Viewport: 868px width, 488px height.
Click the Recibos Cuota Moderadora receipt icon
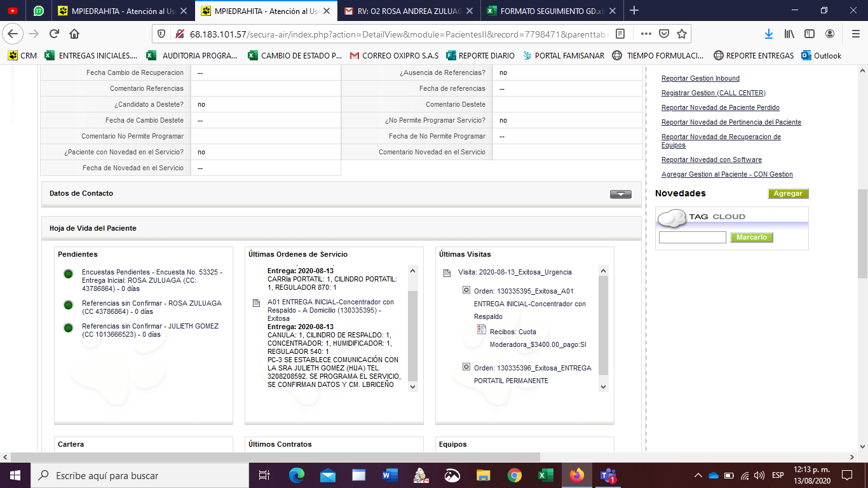click(482, 330)
